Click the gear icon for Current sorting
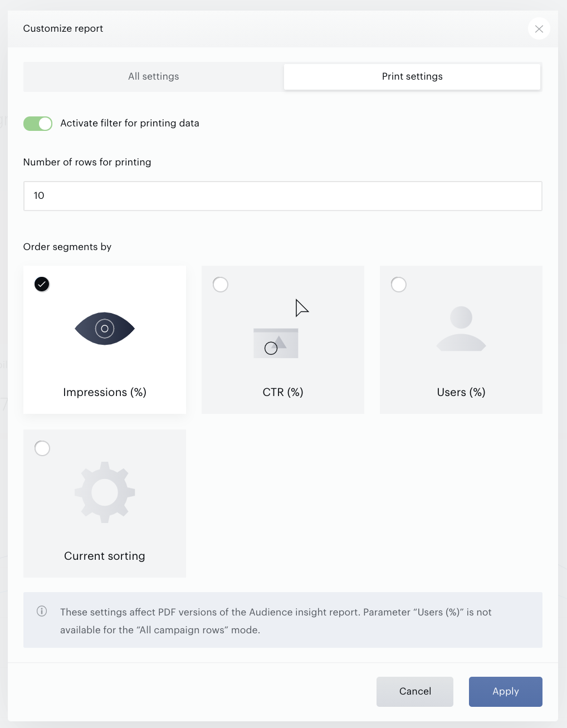 105,492
